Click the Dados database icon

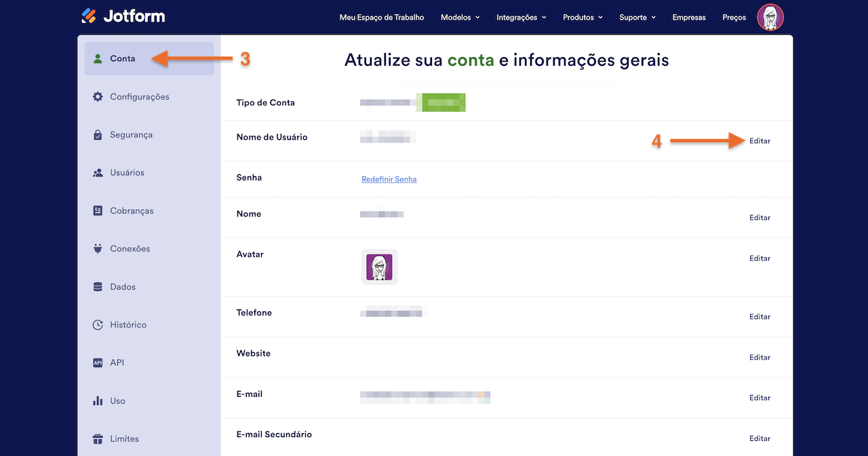click(x=98, y=286)
